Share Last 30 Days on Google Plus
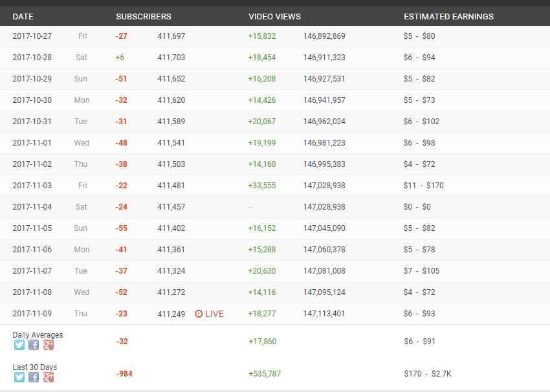 [49, 377]
